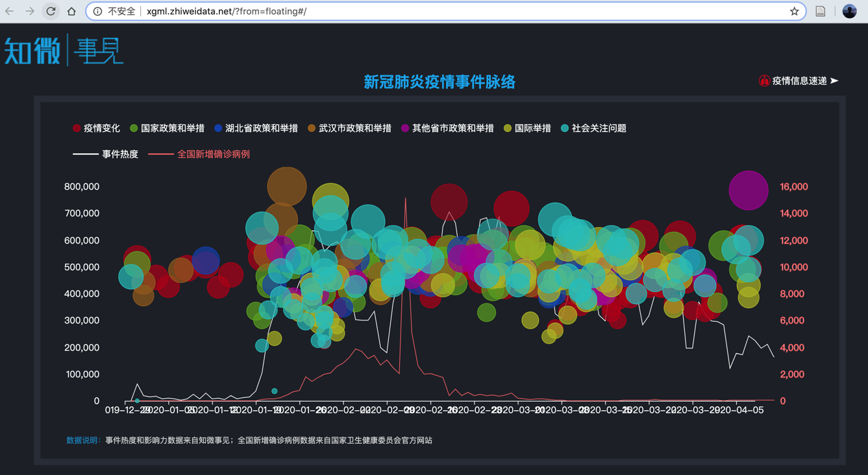Click the 100,000 left axis label

click(x=82, y=374)
